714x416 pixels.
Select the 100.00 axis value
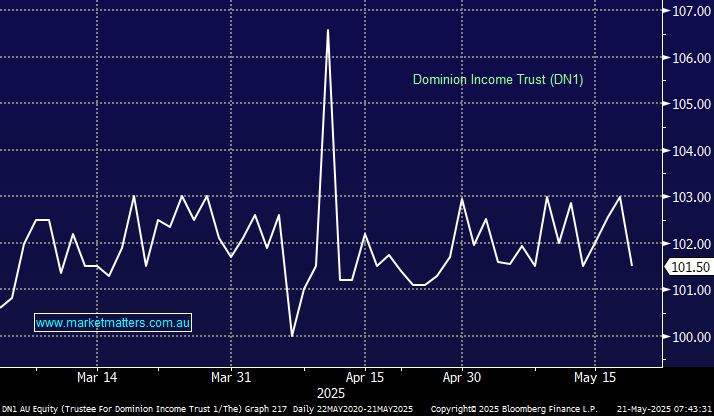coord(692,337)
